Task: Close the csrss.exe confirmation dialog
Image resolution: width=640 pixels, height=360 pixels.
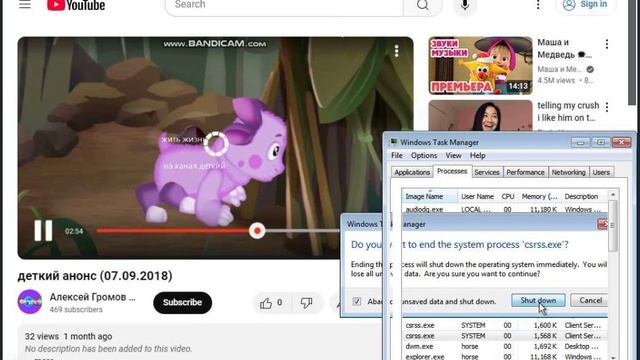Action: pyautogui.click(x=602, y=224)
